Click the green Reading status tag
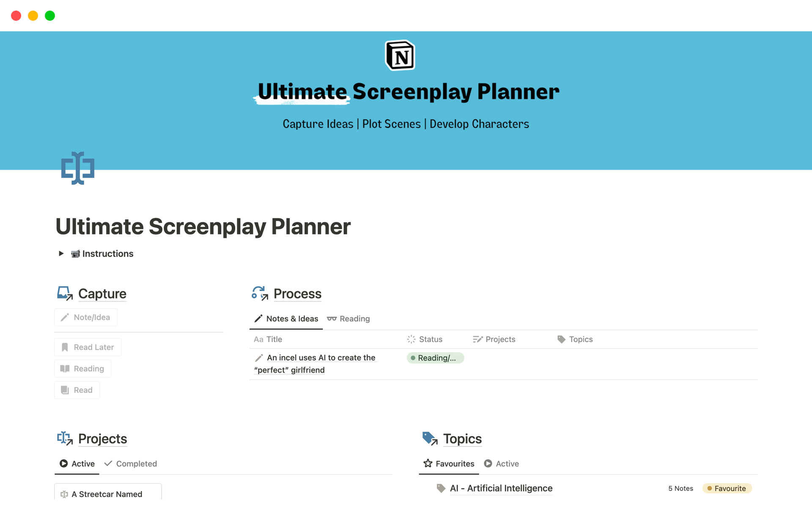Image resolution: width=812 pixels, height=508 pixels. pyautogui.click(x=435, y=358)
